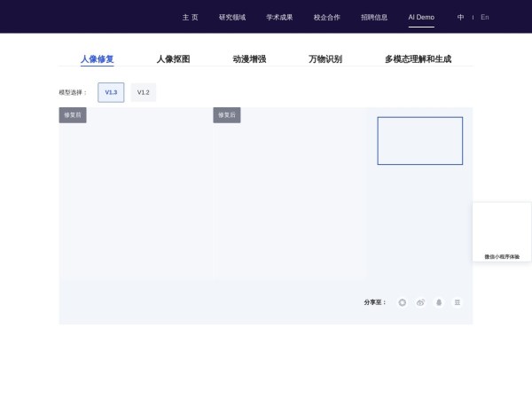Open the 人像修复 tab
Screen dimensions: 532x399
[97, 59]
